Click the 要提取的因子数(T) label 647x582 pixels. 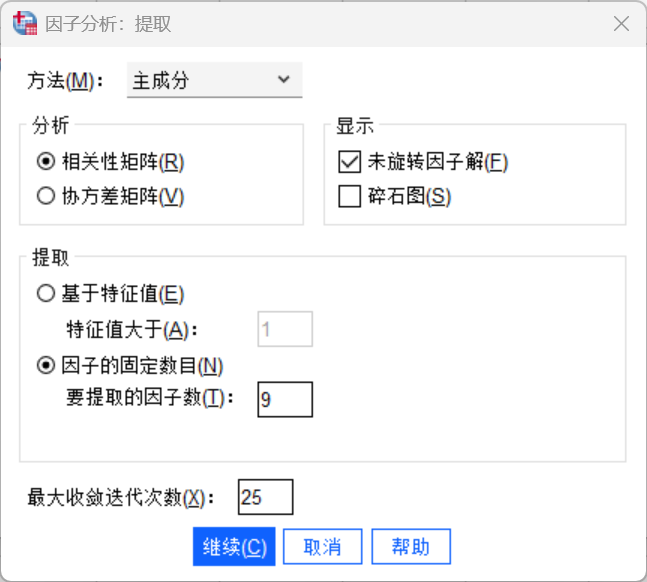(x=150, y=398)
